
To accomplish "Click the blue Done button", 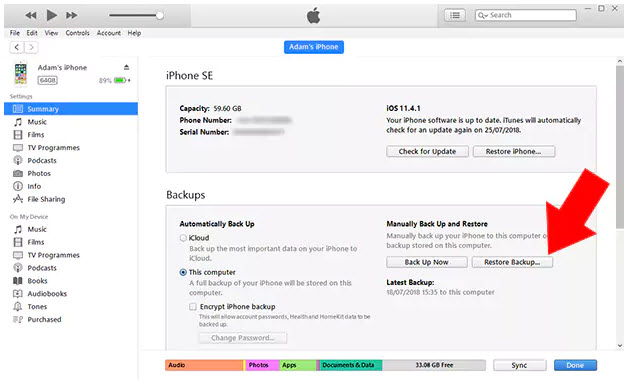I will (575, 365).
